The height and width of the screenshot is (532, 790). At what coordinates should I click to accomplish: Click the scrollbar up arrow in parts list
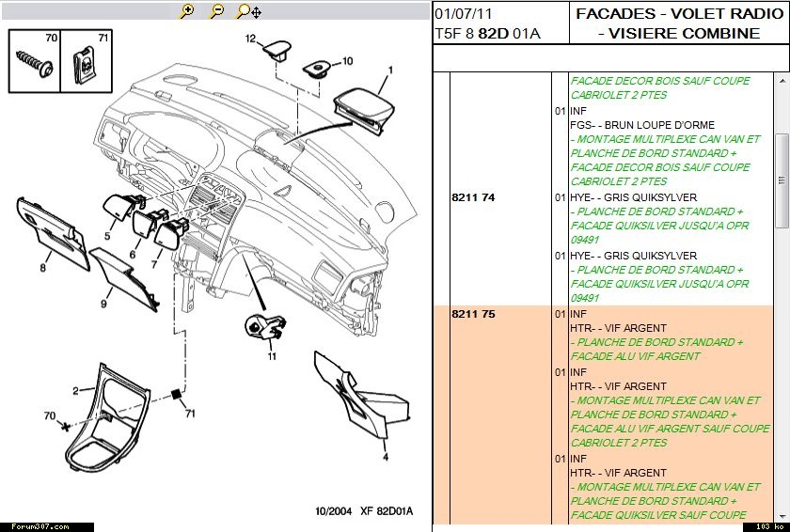click(x=782, y=82)
